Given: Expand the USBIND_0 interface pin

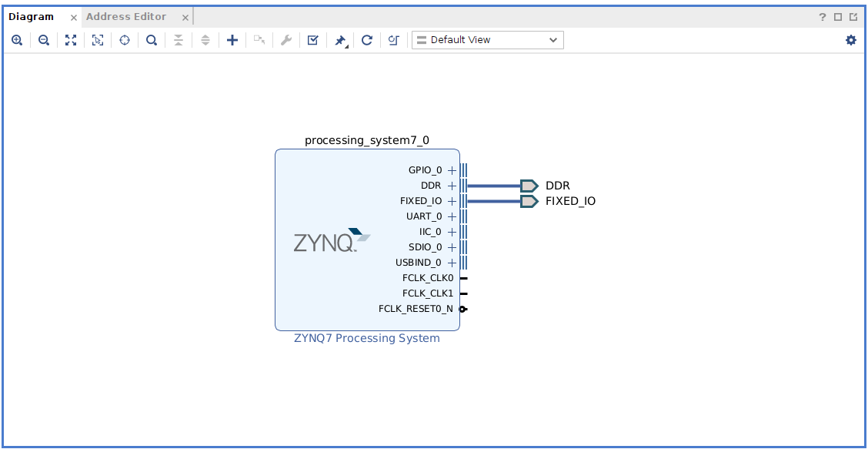Looking at the screenshot, I should tap(452, 263).
